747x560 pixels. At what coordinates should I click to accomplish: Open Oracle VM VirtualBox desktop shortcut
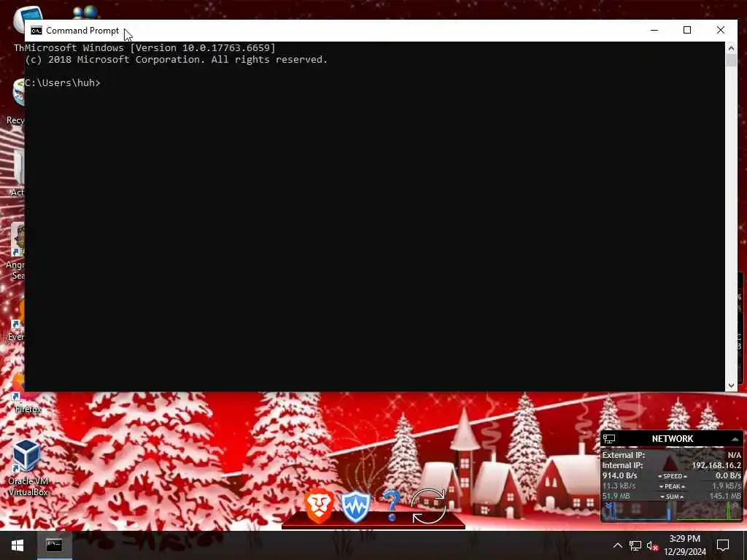tap(27, 467)
